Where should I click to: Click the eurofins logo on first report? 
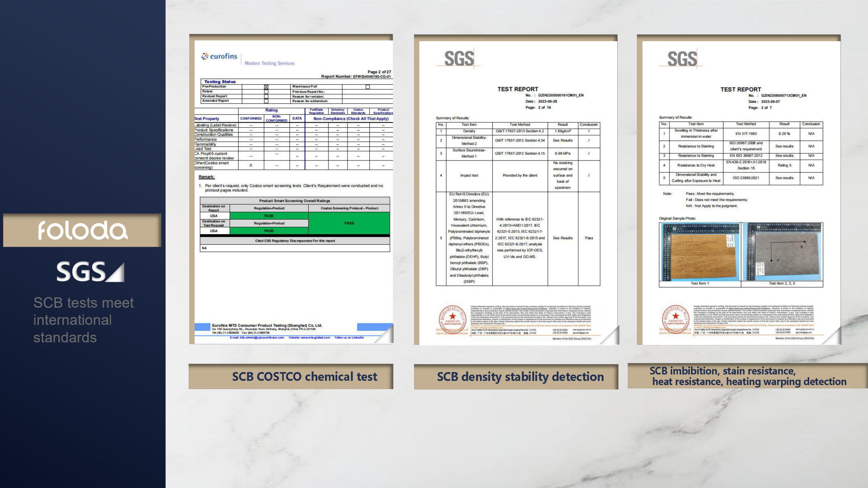coord(219,56)
